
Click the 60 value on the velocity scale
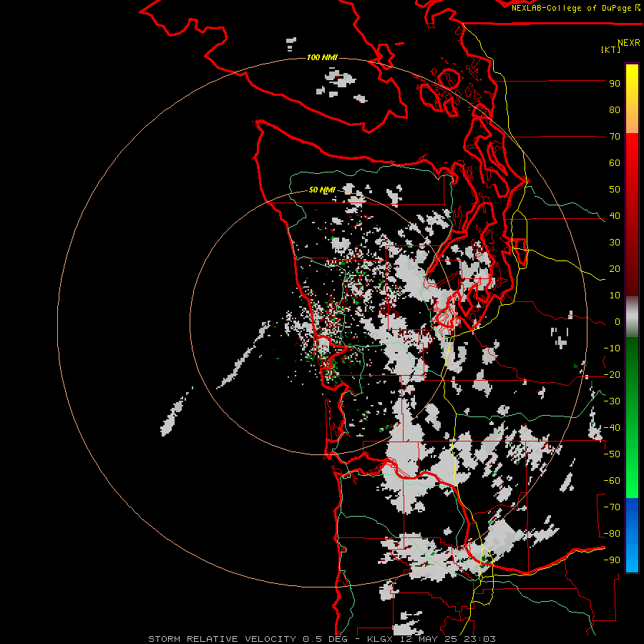(615, 163)
